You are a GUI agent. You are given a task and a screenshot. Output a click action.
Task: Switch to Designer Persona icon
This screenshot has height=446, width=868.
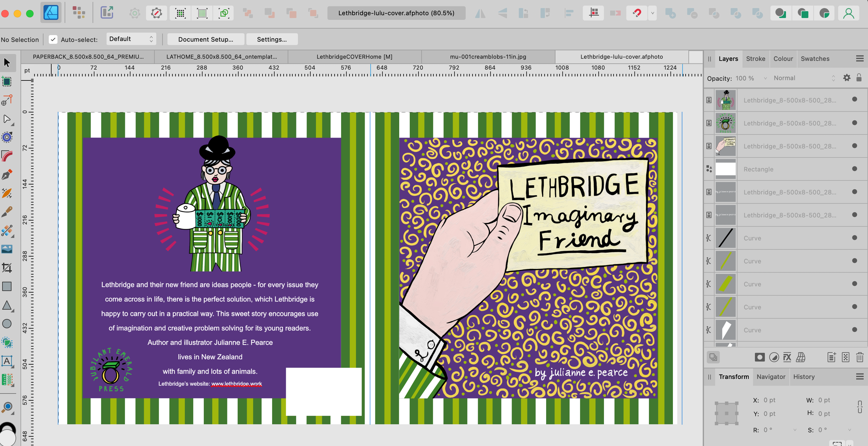51,13
